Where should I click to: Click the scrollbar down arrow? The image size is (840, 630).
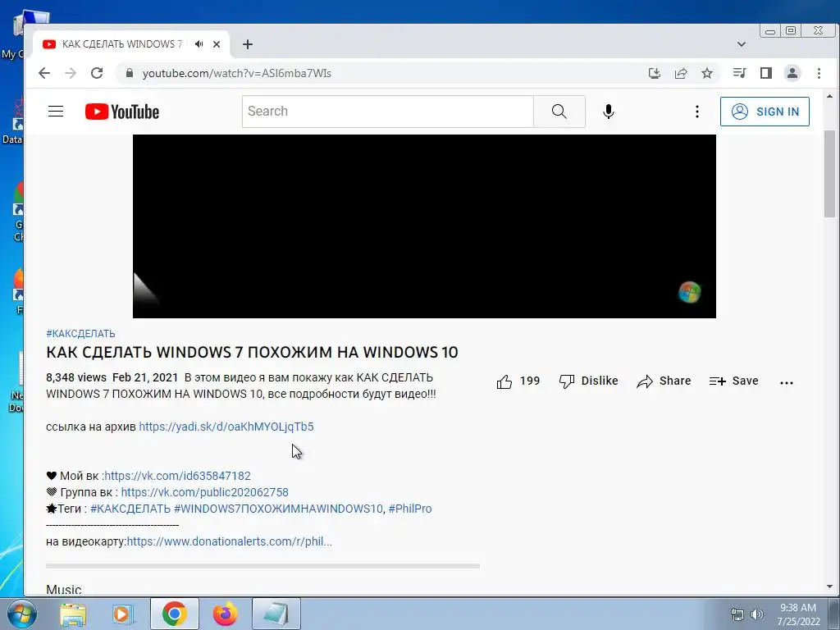[x=830, y=587]
